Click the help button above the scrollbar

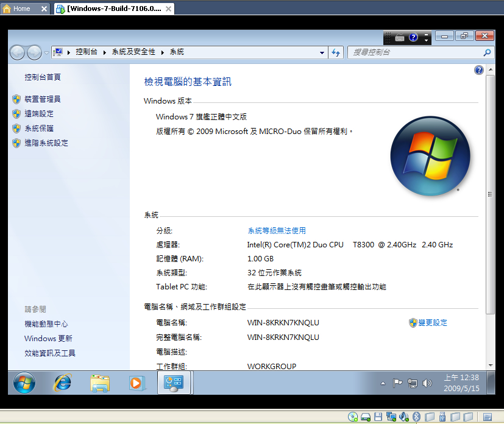478,69
